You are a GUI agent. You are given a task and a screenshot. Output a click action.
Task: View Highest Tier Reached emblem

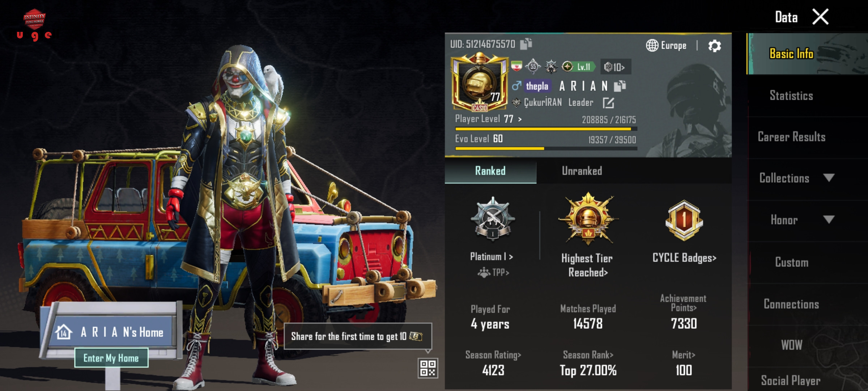click(588, 219)
